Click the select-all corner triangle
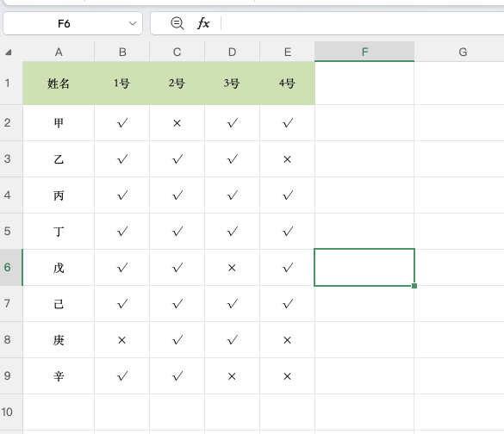The width and height of the screenshot is (504, 434). 9,52
